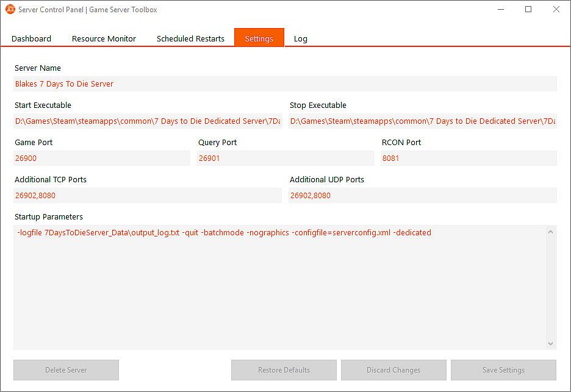Viewport: 571px width, 392px height.
Task: Click the window title text Server Control Panel
Action: (51, 10)
